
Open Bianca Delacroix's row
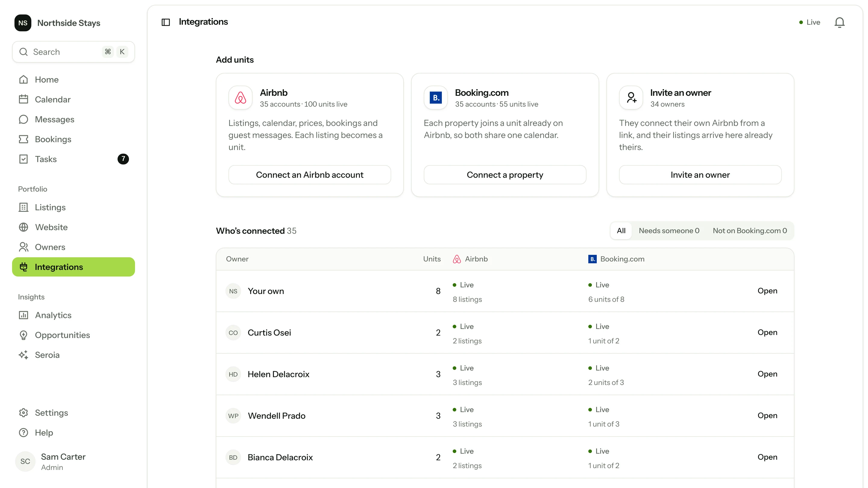[x=767, y=457]
